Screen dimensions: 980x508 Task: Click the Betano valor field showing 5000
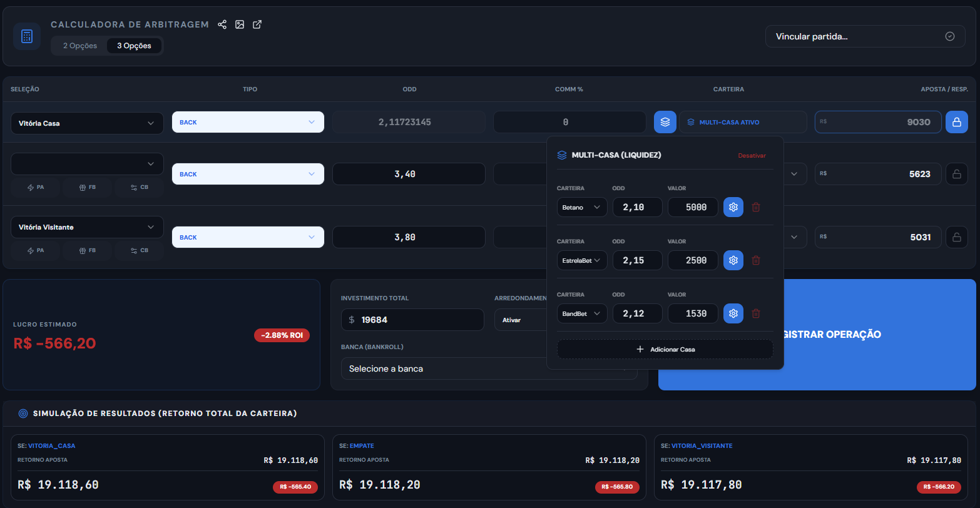click(x=693, y=207)
